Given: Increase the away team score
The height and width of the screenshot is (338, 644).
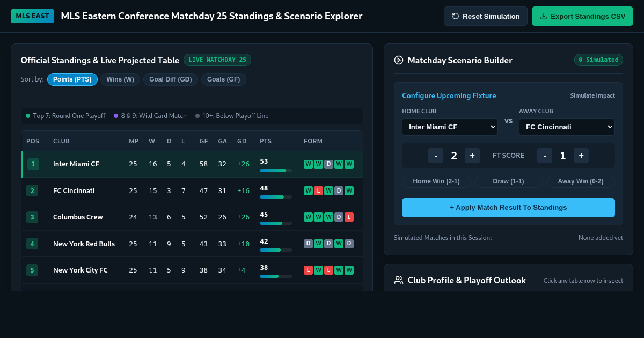Looking at the screenshot, I should [x=581, y=156].
